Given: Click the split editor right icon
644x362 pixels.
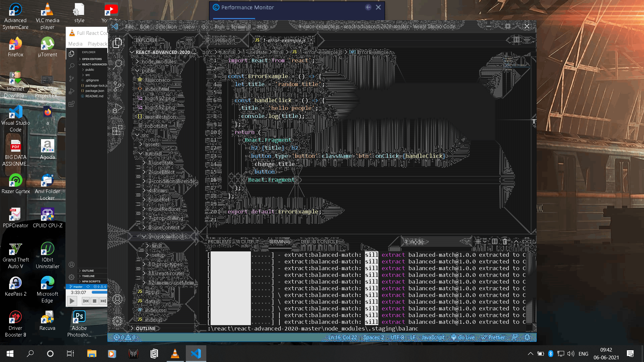Looking at the screenshot, I should pyautogui.click(x=516, y=40).
